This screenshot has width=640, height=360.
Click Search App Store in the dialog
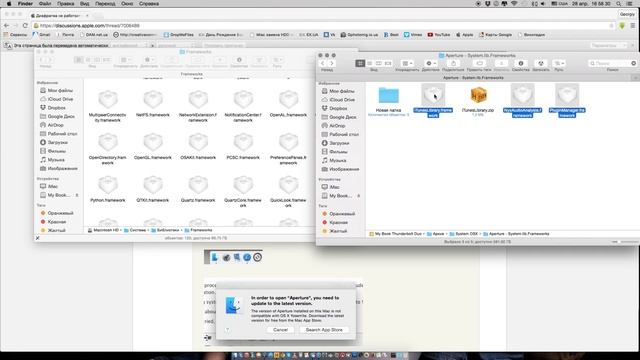(324, 330)
